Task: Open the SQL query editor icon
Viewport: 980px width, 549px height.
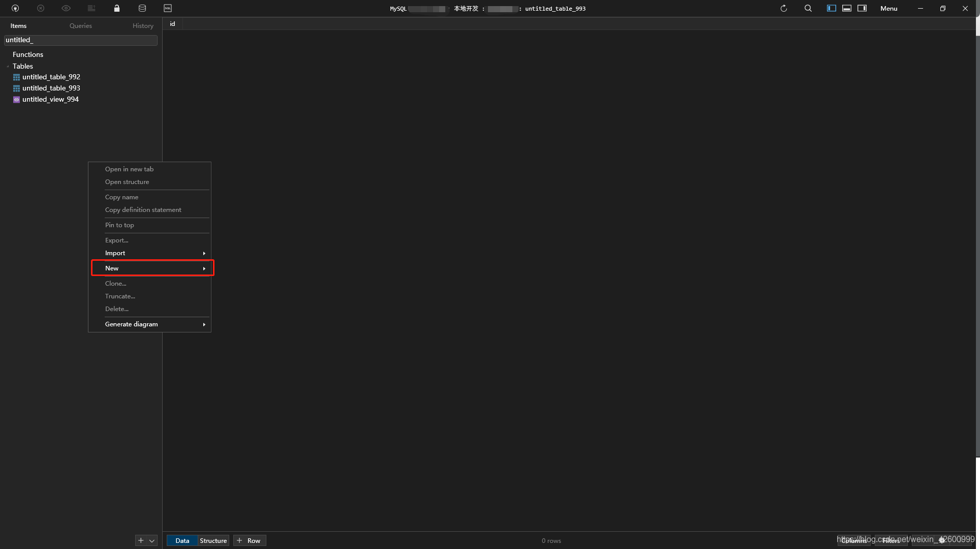Action: coord(168,8)
